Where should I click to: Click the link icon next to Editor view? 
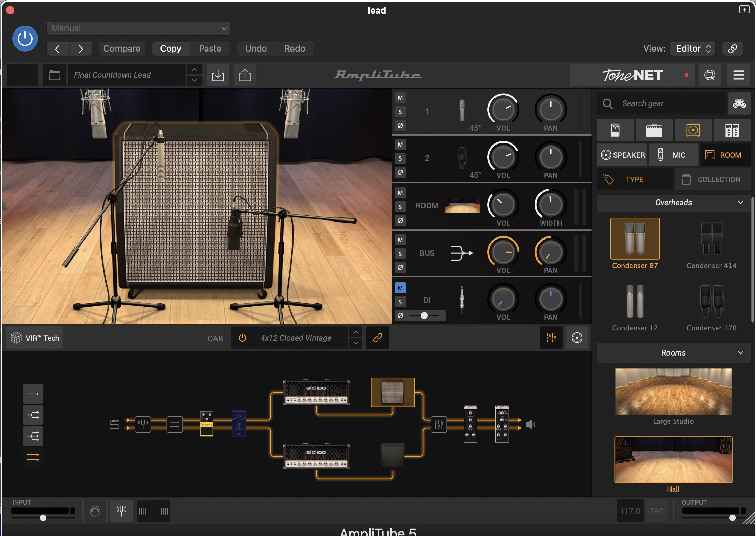point(732,49)
